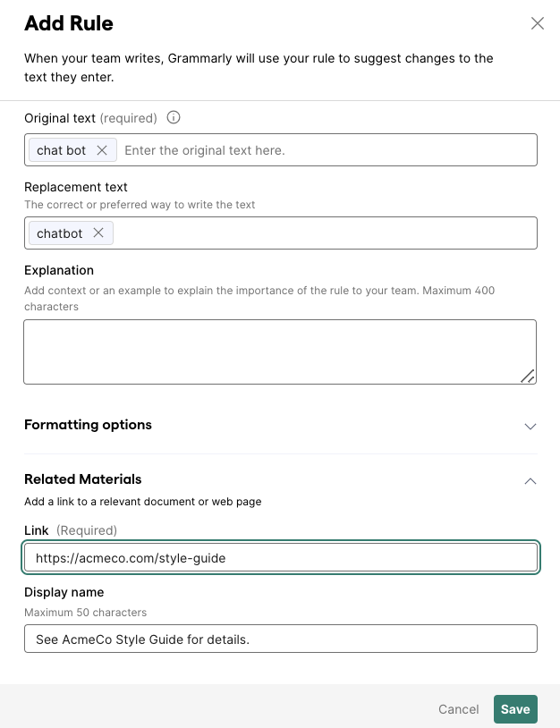Click inside the Replacement text field
The height and width of the screenshot is (728, 560).
coord(325,233)
